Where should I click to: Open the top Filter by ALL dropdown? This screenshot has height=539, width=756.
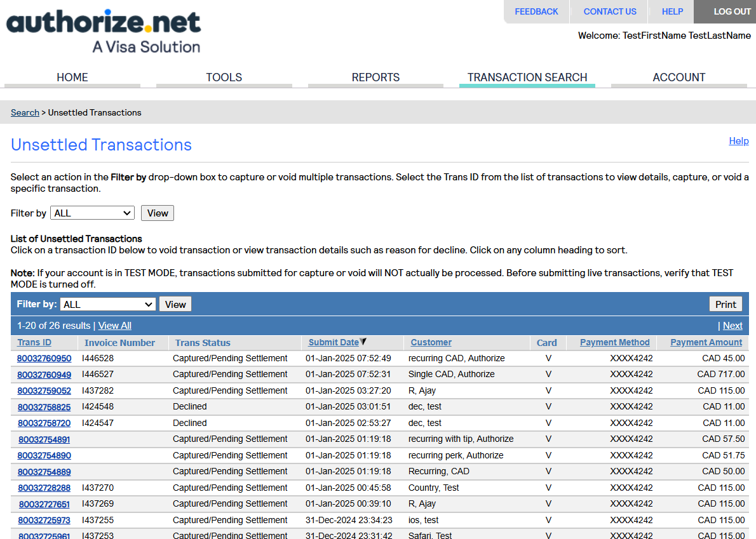pos(92,213)
